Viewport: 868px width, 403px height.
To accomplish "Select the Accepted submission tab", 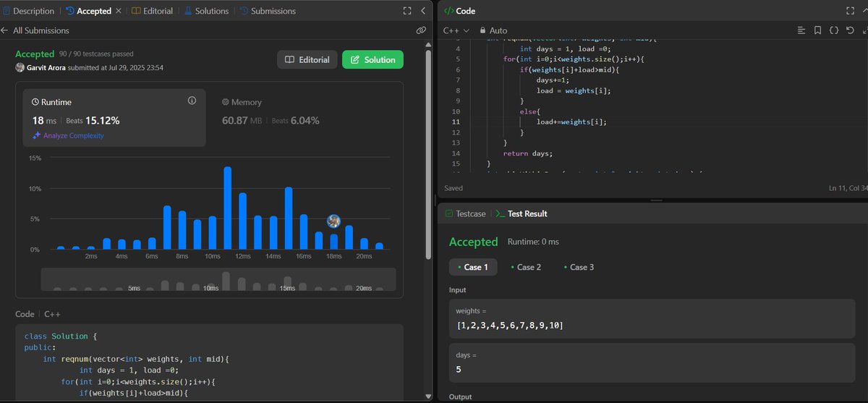I will tap(88, 11).
